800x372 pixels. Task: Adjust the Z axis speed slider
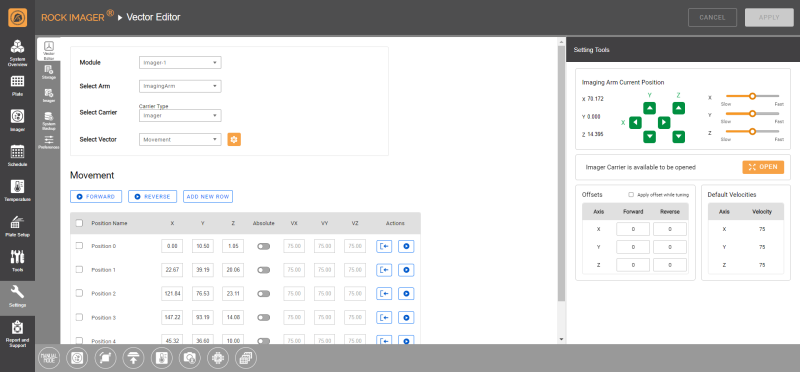(x=752, y=132)
